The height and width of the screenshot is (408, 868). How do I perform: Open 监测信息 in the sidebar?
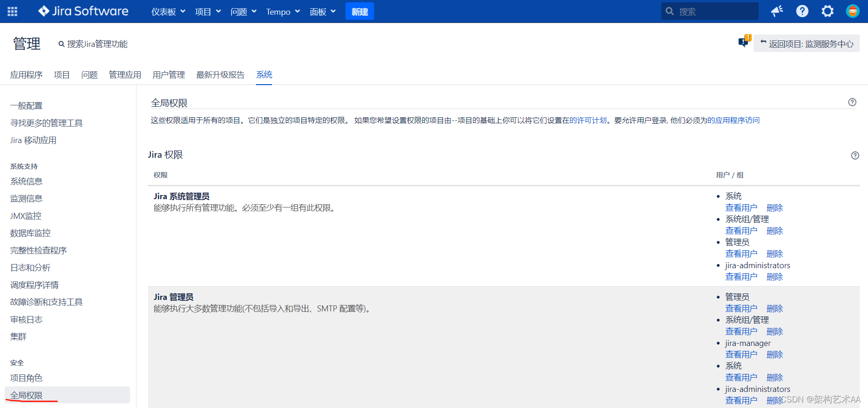[x=26, y=198]
